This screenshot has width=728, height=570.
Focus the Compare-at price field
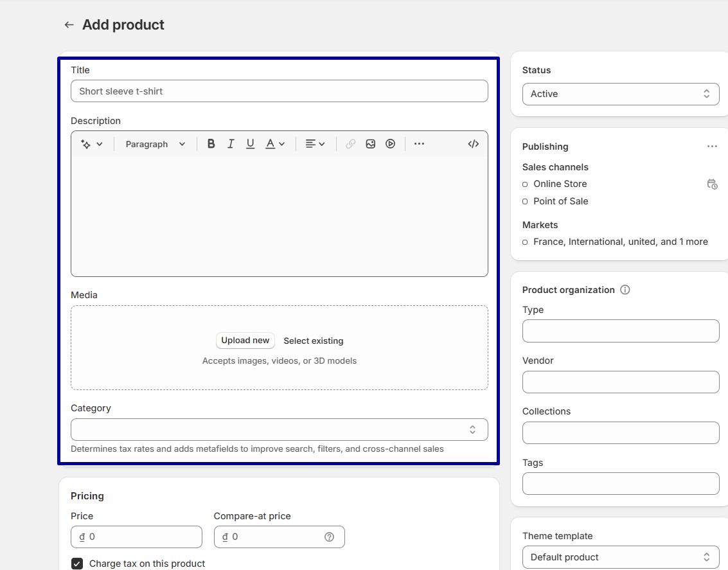click(x=280, y=537)
